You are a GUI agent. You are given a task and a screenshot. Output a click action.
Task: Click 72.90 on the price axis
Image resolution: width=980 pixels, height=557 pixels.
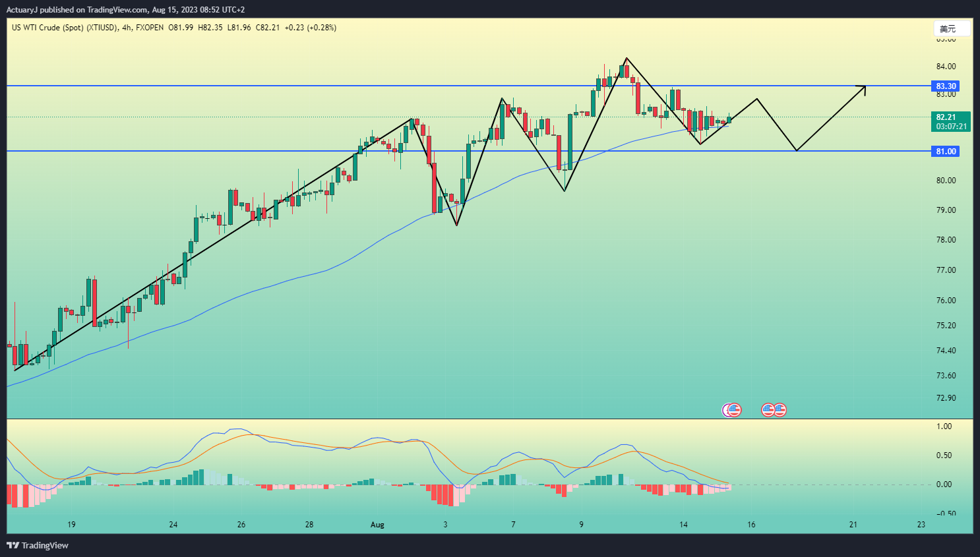click(946, 398)
